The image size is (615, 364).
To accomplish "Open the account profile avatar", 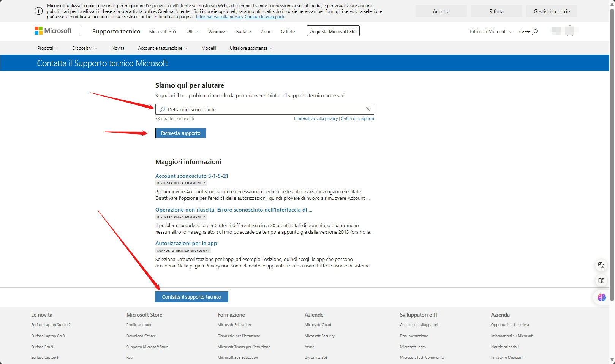I will [x=570, y=31].
